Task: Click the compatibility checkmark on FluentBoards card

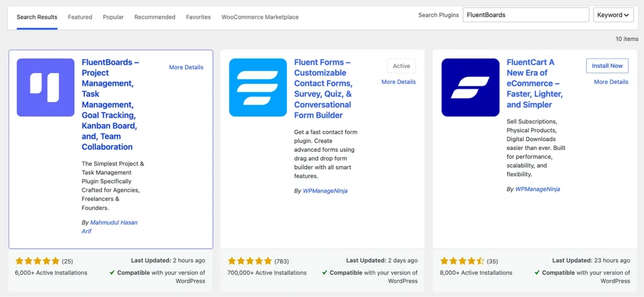Action: 112,272
